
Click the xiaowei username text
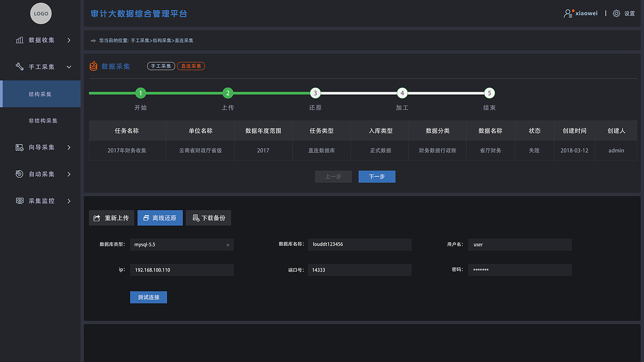[587, 14]
